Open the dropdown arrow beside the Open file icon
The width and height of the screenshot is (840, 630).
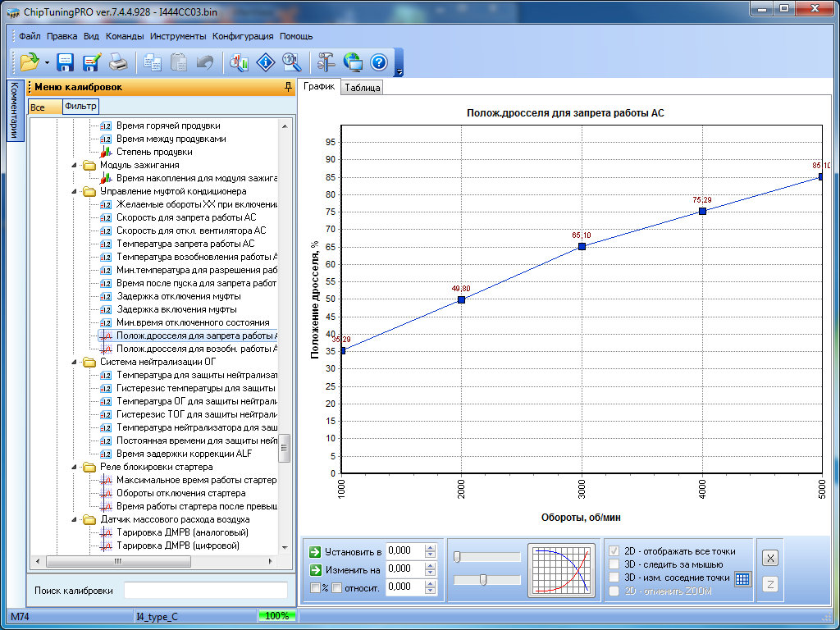47,63
